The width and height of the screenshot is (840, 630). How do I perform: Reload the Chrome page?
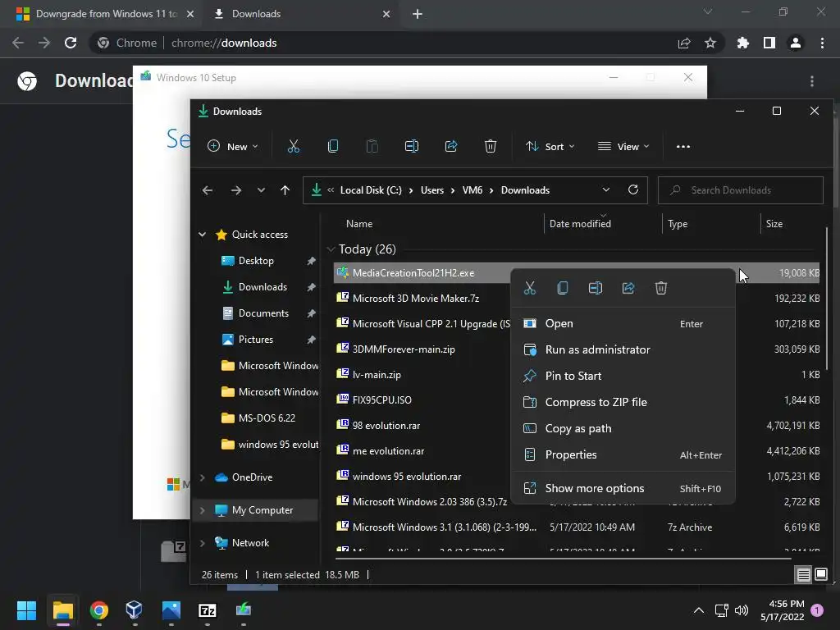click(71, 43)
